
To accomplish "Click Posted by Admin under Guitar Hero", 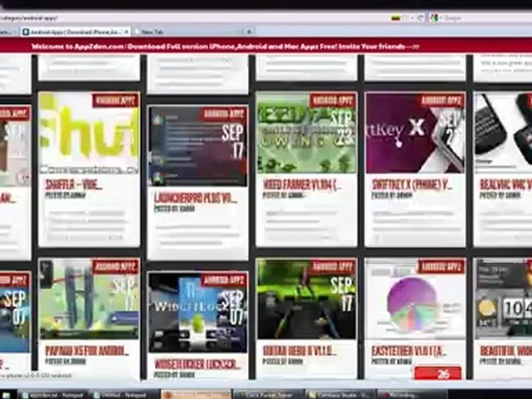I will 283,362.
